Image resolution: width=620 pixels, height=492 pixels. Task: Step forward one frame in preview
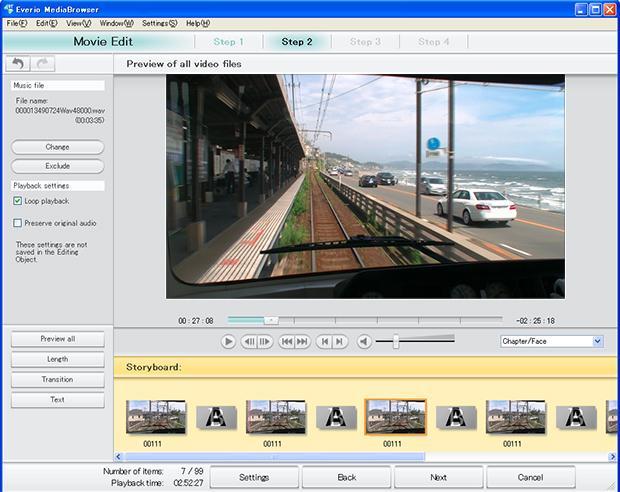click(x=265, y=342)
